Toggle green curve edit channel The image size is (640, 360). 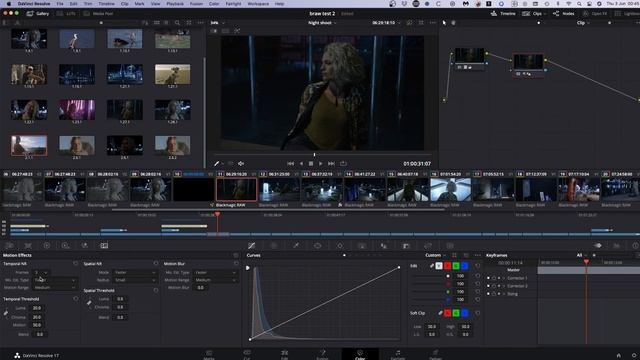(456, 266)
